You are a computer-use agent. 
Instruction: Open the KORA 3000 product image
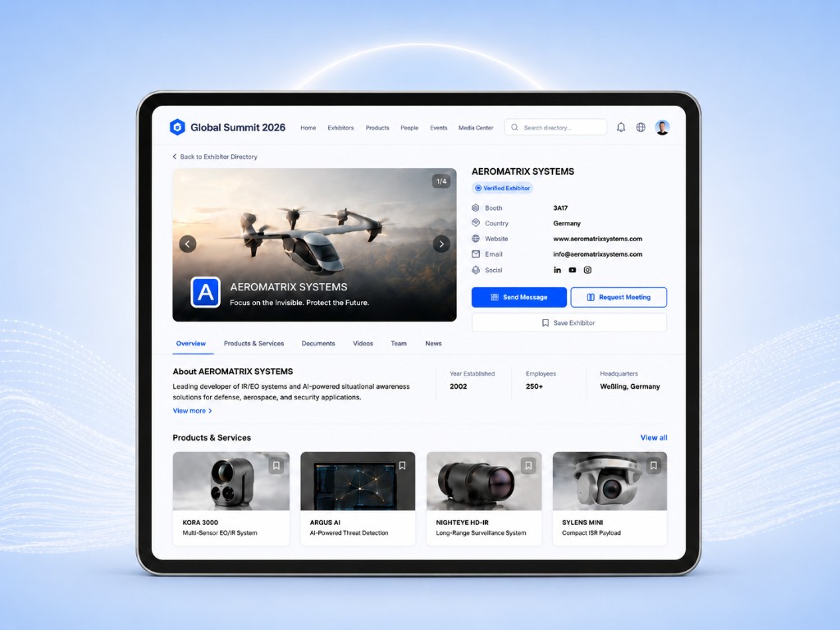[x=231, y=481]
